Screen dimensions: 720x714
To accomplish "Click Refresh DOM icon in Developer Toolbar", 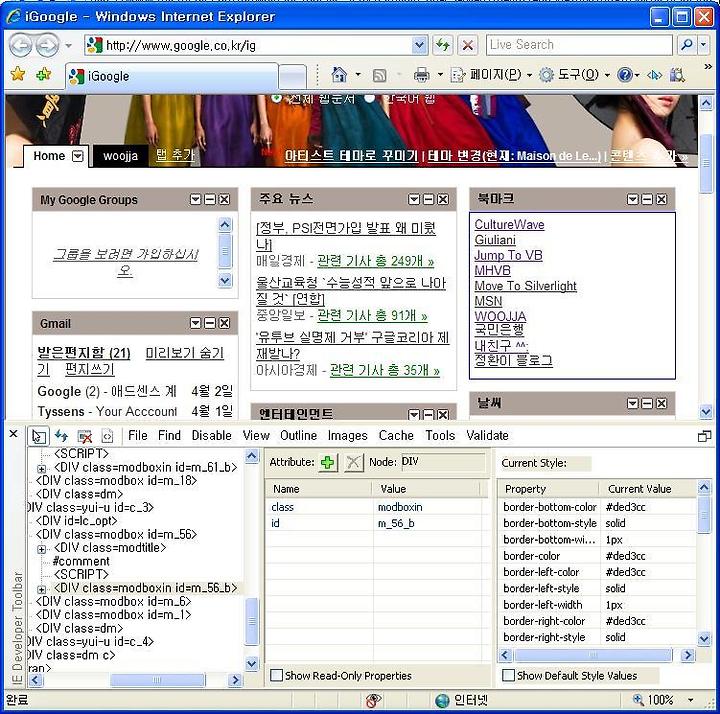I will tap(61, 435).
